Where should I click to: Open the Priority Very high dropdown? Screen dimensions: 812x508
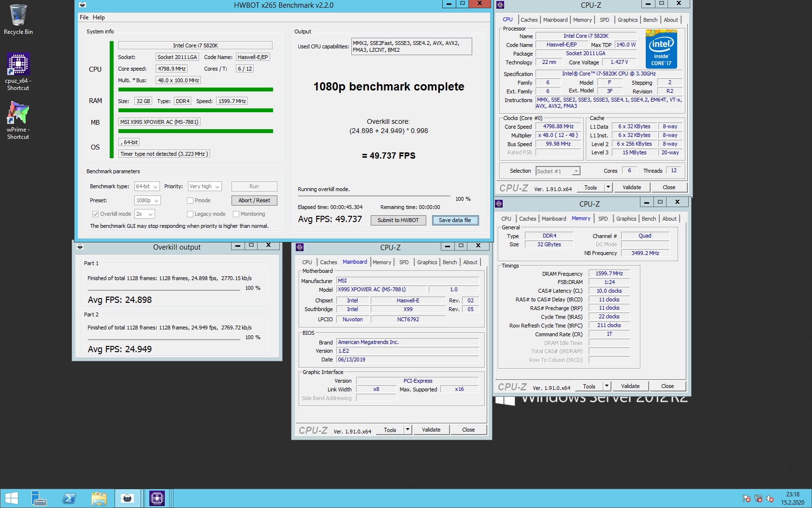pos(204,186)
